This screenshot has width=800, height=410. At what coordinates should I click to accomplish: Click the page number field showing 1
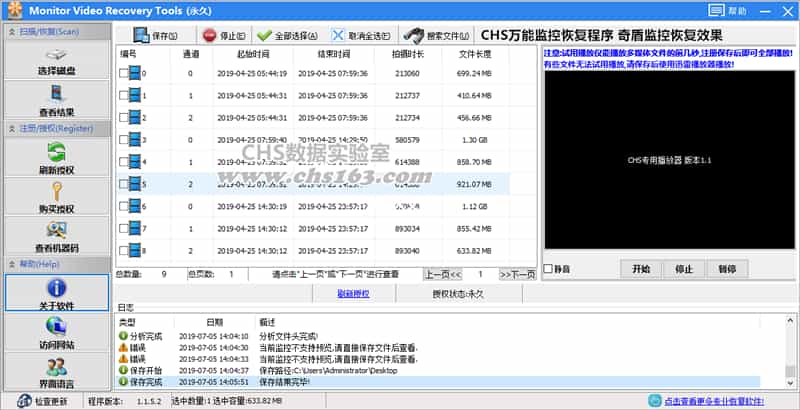(x=480, y=274)
